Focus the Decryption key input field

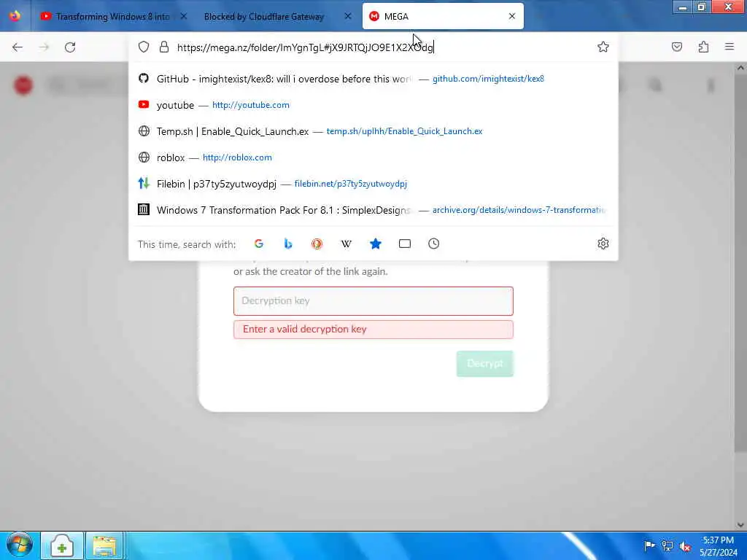373,301
